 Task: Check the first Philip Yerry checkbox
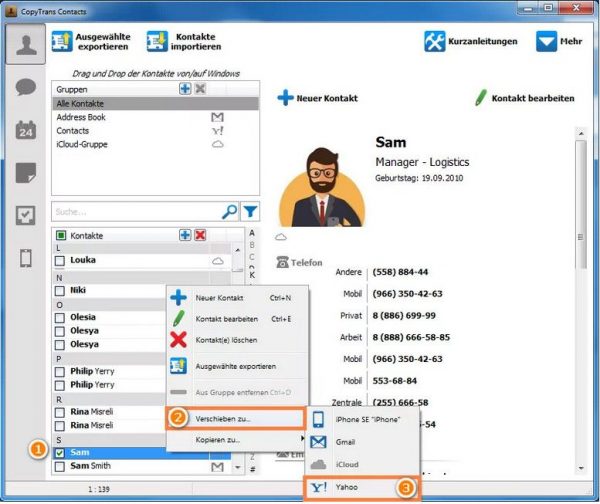point(60,372)
